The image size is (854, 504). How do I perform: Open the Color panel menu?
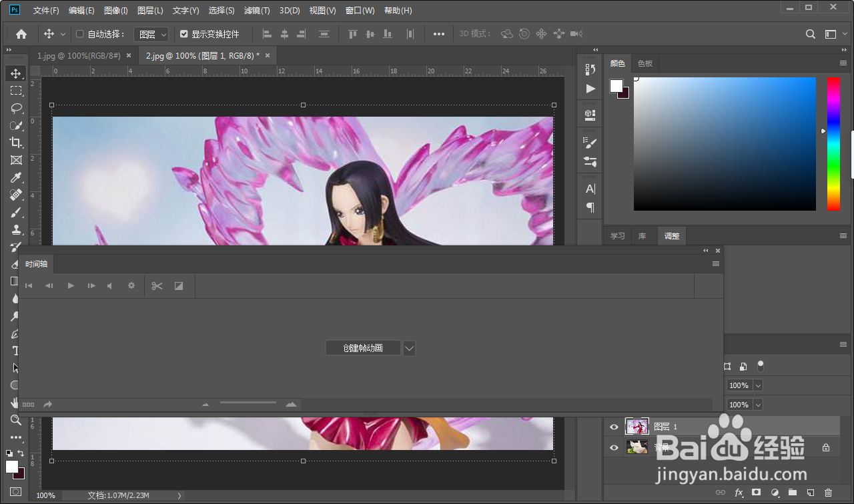tap(843, 63)
